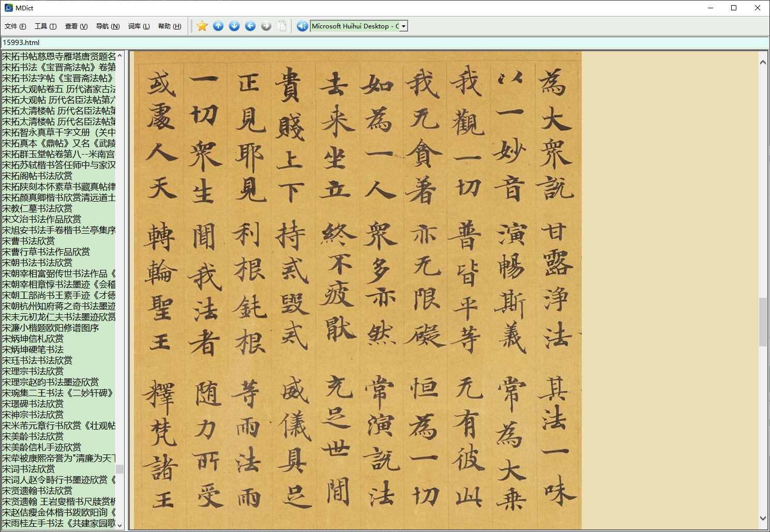The height and width of the screenshot is (532, 770).
Task: Open the 帮助 (H) menu
Action: 170,26
